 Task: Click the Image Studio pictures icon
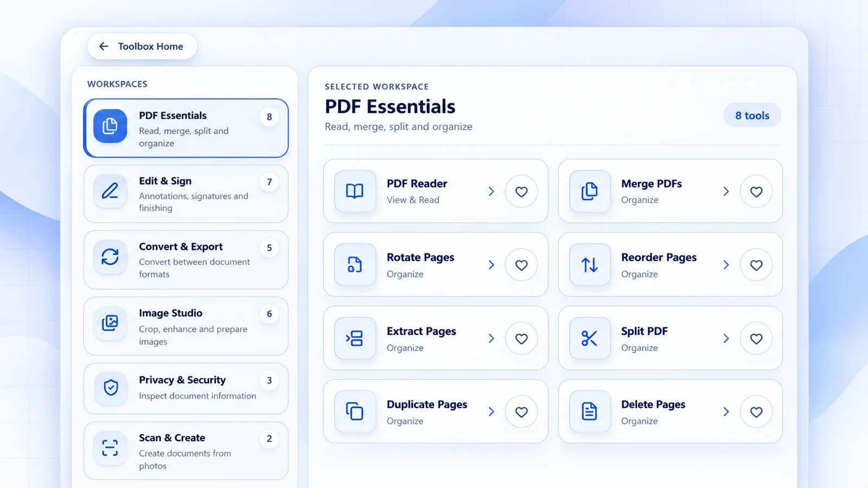(110, 323)
